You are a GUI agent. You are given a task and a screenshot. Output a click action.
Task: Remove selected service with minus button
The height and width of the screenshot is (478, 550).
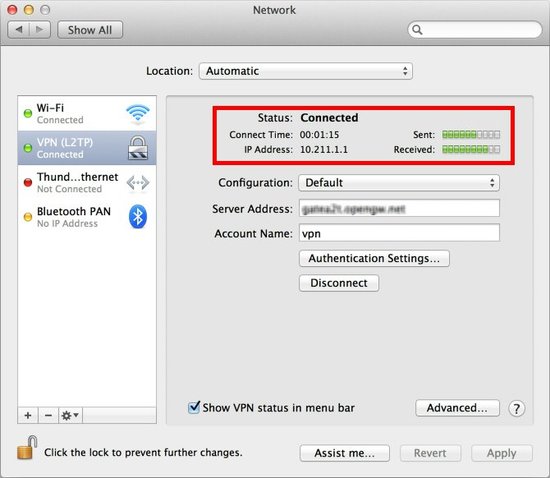point(48,416)
